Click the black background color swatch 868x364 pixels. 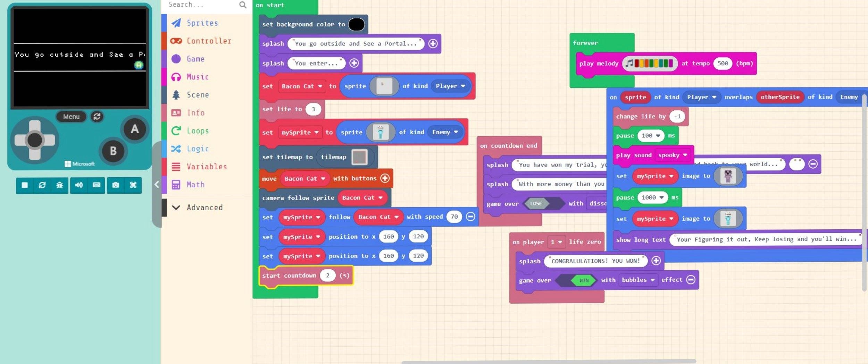click(356, 24)
